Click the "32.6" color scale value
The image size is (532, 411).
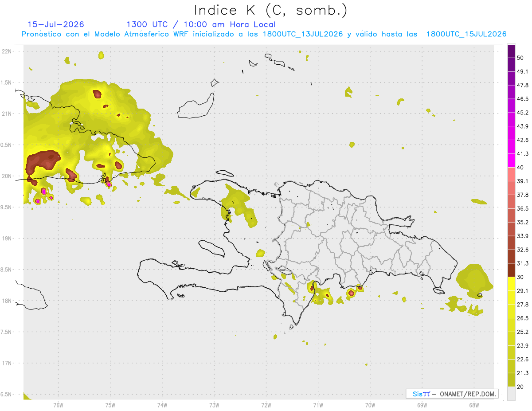coord(523,250)
